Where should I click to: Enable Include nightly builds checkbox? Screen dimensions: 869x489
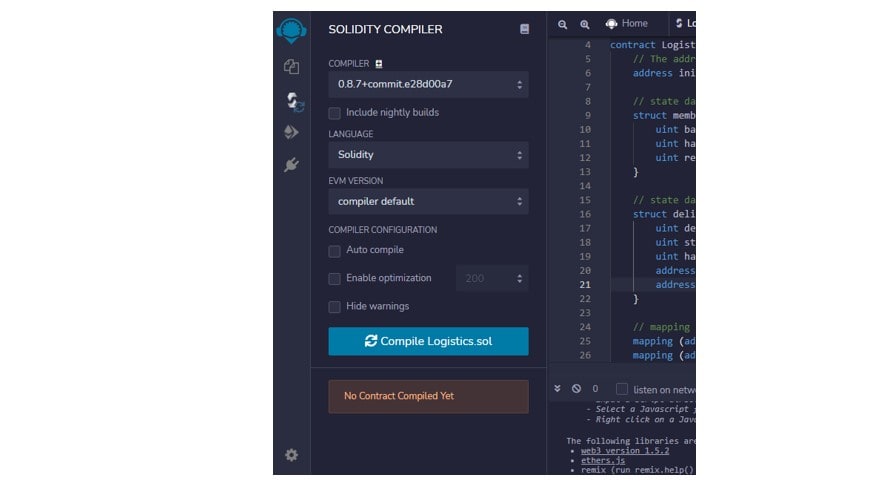334,113
